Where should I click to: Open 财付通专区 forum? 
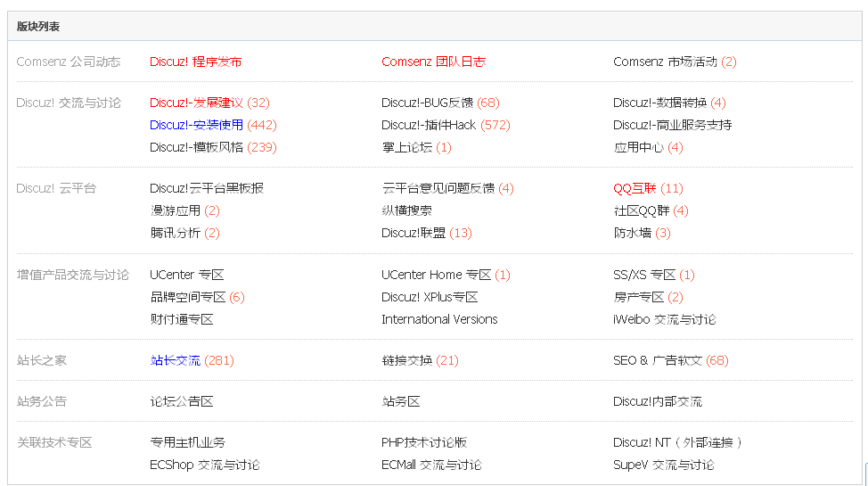(182, 319)
